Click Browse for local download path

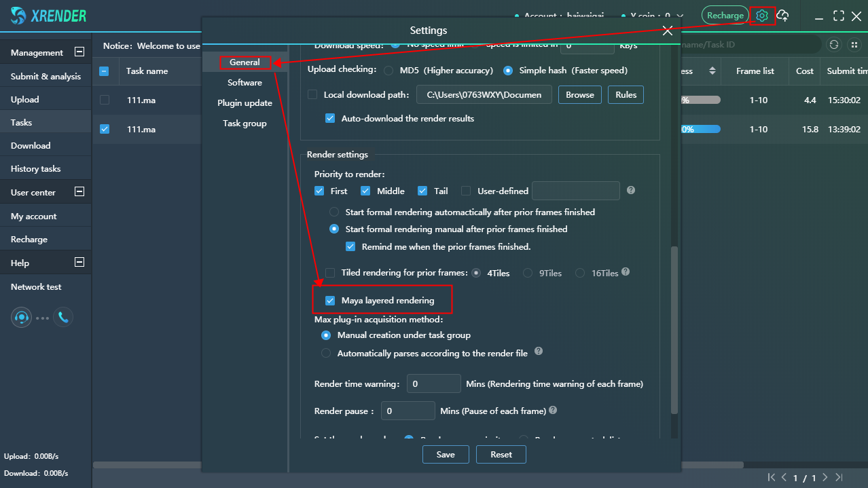point(579,95)
